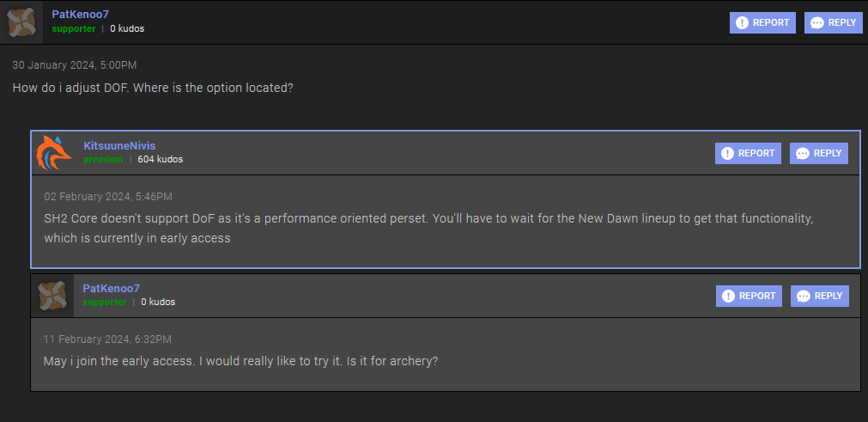868x422 pixels.
Task: Open PatKenoo7's avatar on the 11 February reply
Action: [52, 296]
